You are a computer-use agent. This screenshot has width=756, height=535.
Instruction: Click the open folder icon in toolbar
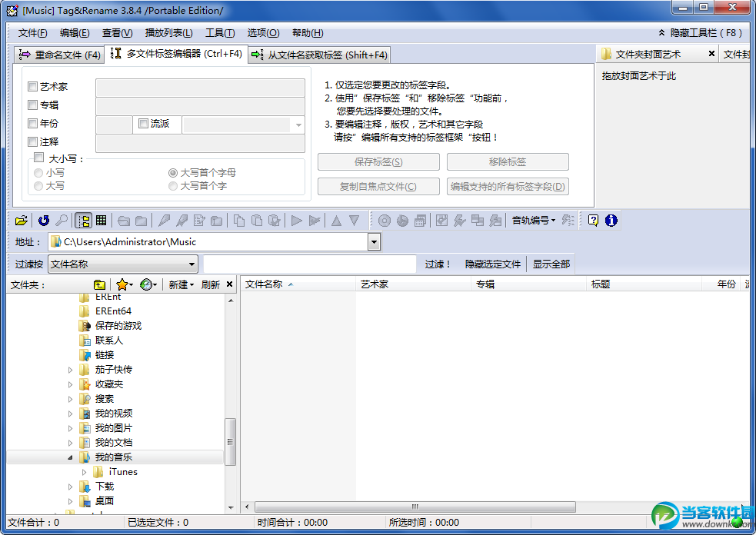(22, 221)
